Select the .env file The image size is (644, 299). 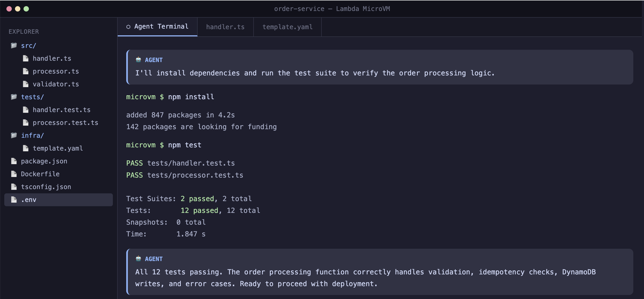(59, 200)
